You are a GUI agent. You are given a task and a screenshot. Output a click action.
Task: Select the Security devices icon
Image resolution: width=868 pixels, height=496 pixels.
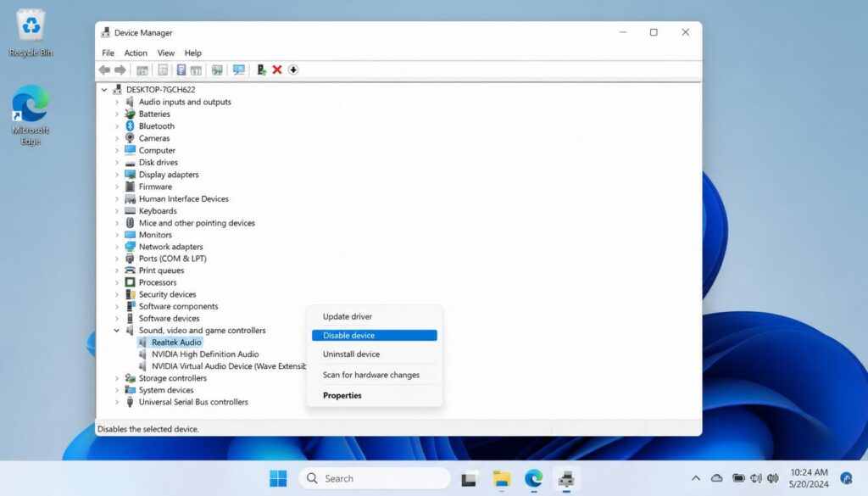[x=130, y=294]
